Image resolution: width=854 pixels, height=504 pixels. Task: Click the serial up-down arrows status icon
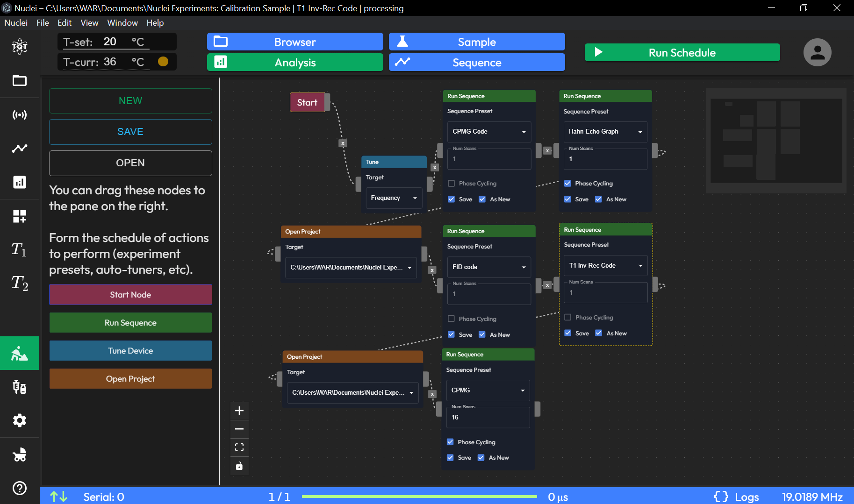59,497
